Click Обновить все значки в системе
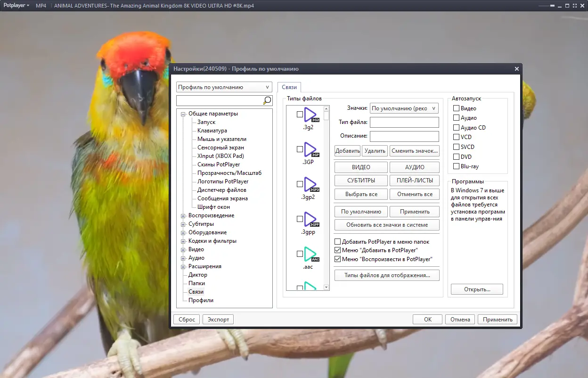The width and height of the screenshot is (588, 378). pos(387,225)
